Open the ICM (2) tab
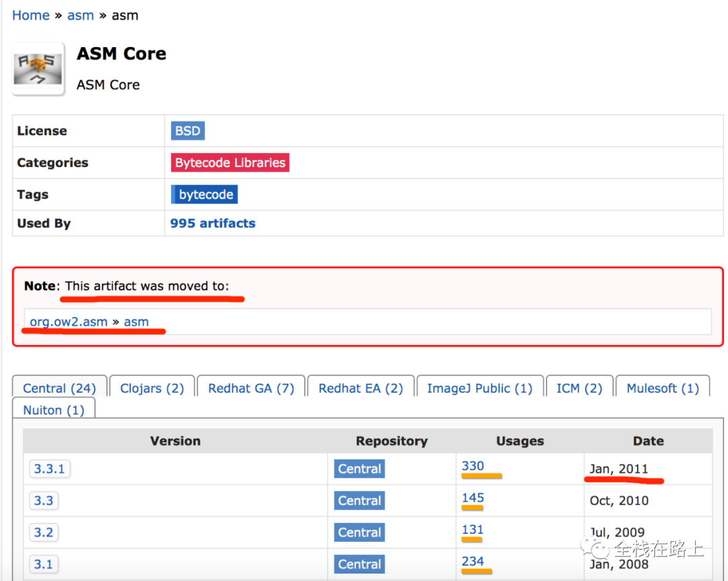Image resolution: width=728 pixels, height=581 pixels. pos(580,388)
